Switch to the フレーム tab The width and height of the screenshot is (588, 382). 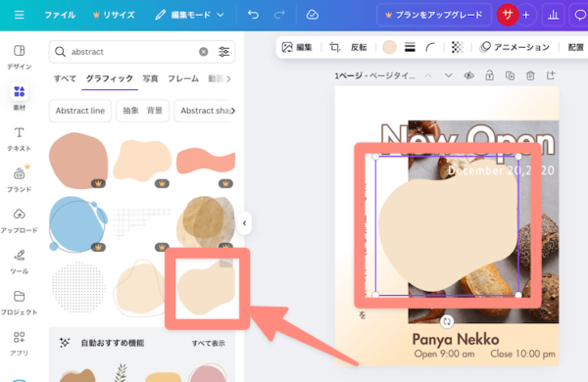coord(183,78)
